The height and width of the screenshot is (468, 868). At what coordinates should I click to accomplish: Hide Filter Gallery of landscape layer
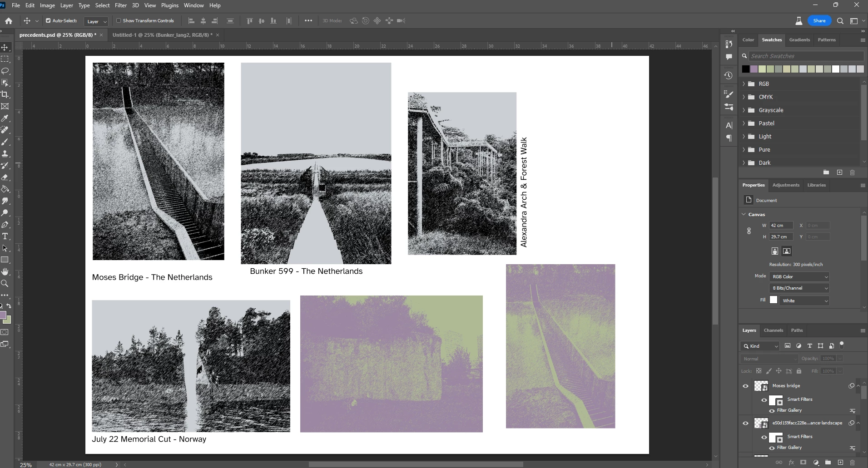[x=772, y=448]
